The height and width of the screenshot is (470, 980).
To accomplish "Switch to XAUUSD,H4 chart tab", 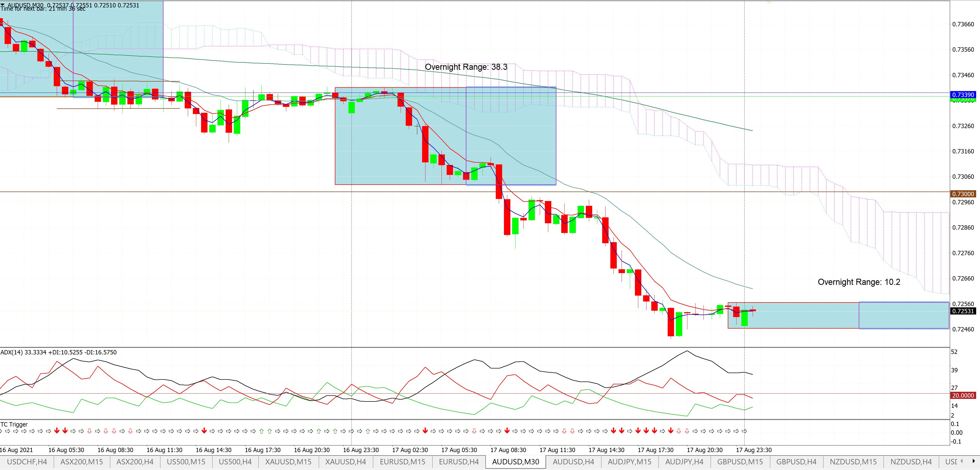I will (x=345, y=462).
